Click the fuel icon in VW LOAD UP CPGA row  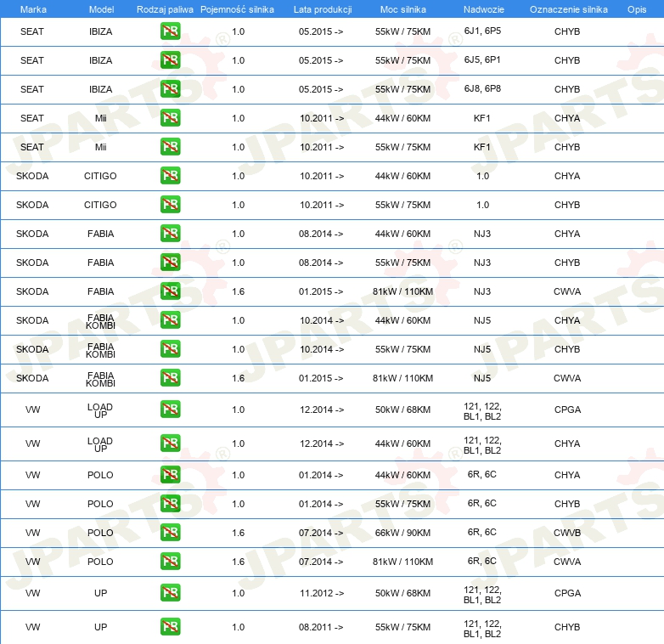tap(170, 410)
